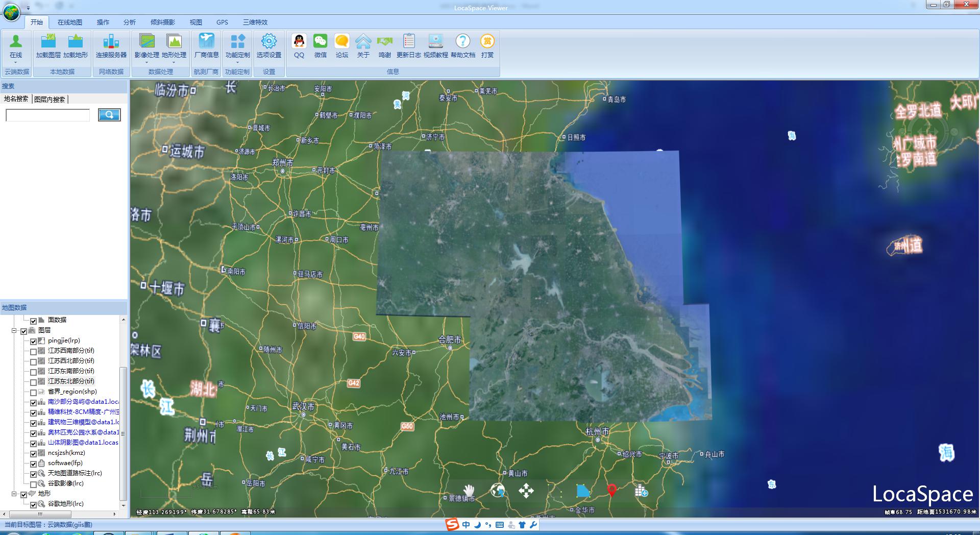Enable the 省界_region(shp) layer
This screenshot has height=535, width=980.
point(34,392)
